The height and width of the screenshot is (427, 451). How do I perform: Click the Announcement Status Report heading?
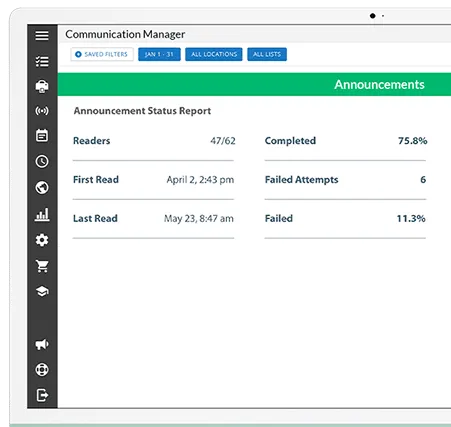(142, 111)
